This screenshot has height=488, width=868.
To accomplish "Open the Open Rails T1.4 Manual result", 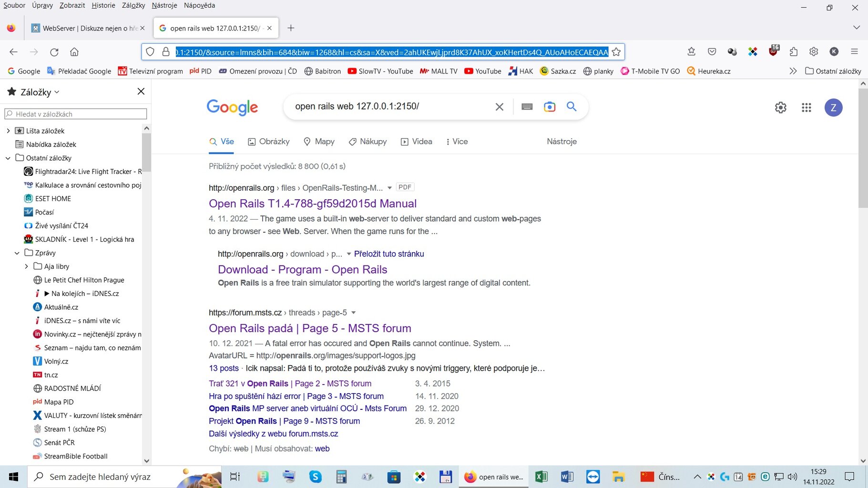I will pyautogui.click(x=313, y=203).
